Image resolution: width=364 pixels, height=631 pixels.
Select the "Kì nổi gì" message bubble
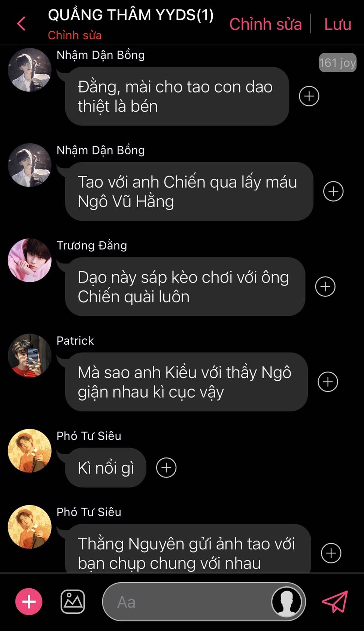pyautogui.click(x=106, y=467)
